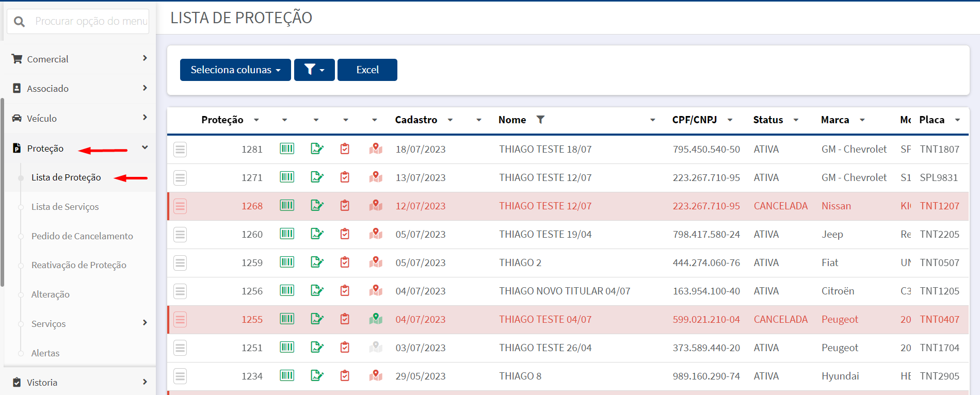The height and width of the screenshot is (395, 980).
Task: Open the map location icon for row 1259
Action: click(376, 262)
